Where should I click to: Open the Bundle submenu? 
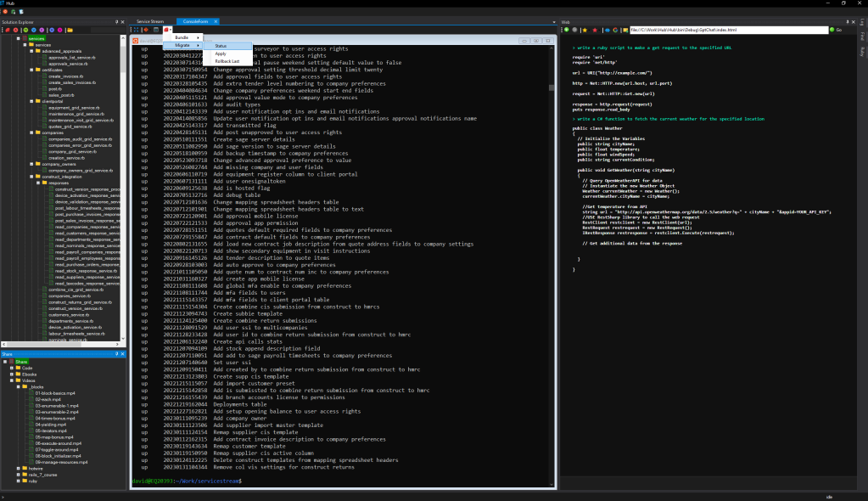tap(183, 37)
